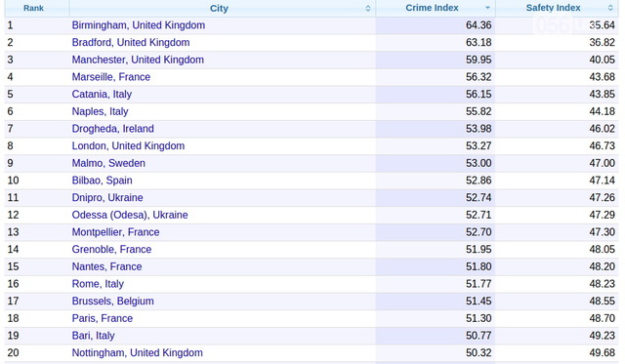Open Nottingham, United Kingdom link
The height and width of the screenshot is (364, 625).
138,353
